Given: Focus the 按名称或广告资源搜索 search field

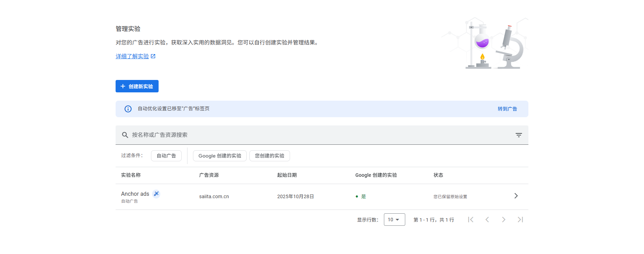Looking at the screenshot, I should coord(310,135).
